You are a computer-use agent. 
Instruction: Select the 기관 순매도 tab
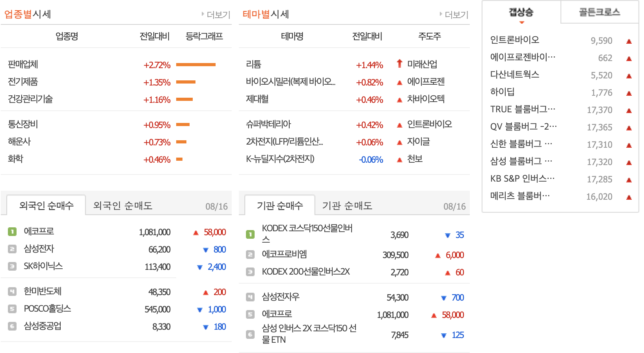pyautogui.click(x=347, y=205)
